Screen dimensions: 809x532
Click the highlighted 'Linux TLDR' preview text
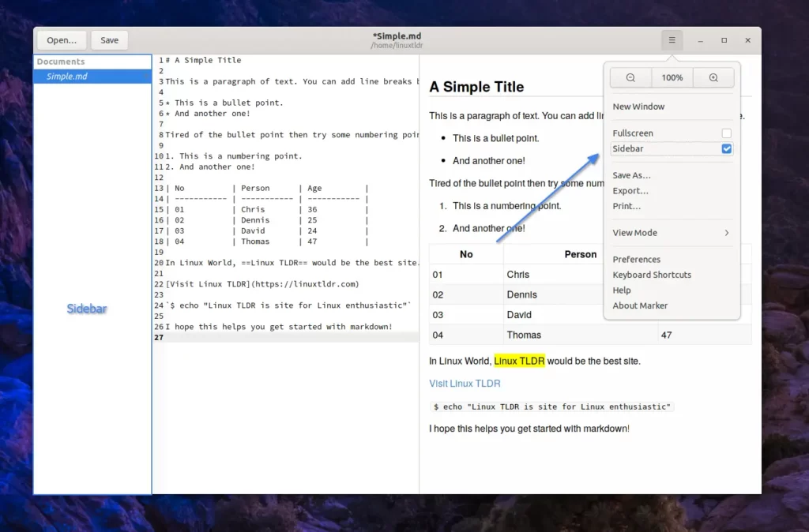pyautogui.click(x=520, y=362)
